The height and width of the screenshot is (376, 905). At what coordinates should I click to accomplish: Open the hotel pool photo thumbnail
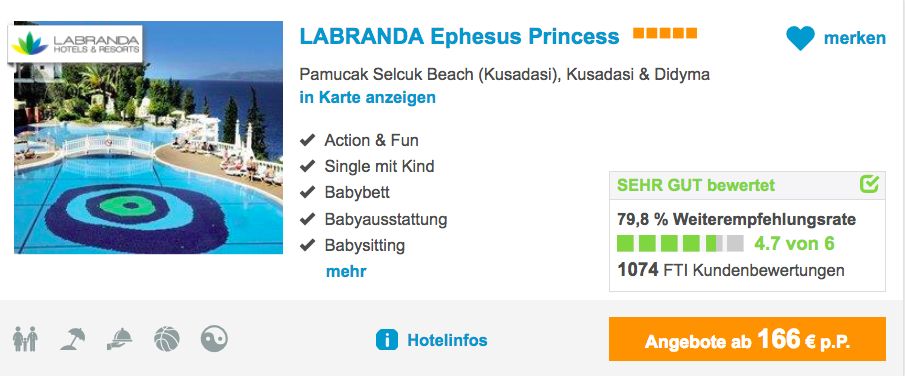pos(148,137)
